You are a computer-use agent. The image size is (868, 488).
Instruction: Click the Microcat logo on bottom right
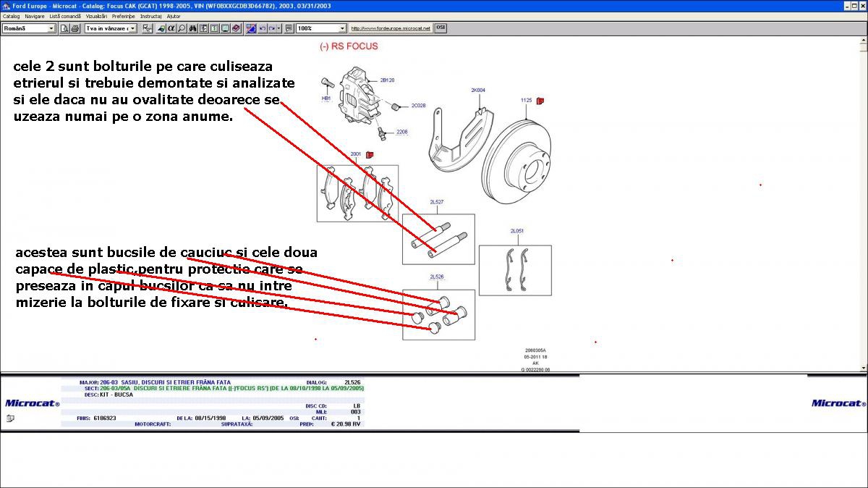838,403
